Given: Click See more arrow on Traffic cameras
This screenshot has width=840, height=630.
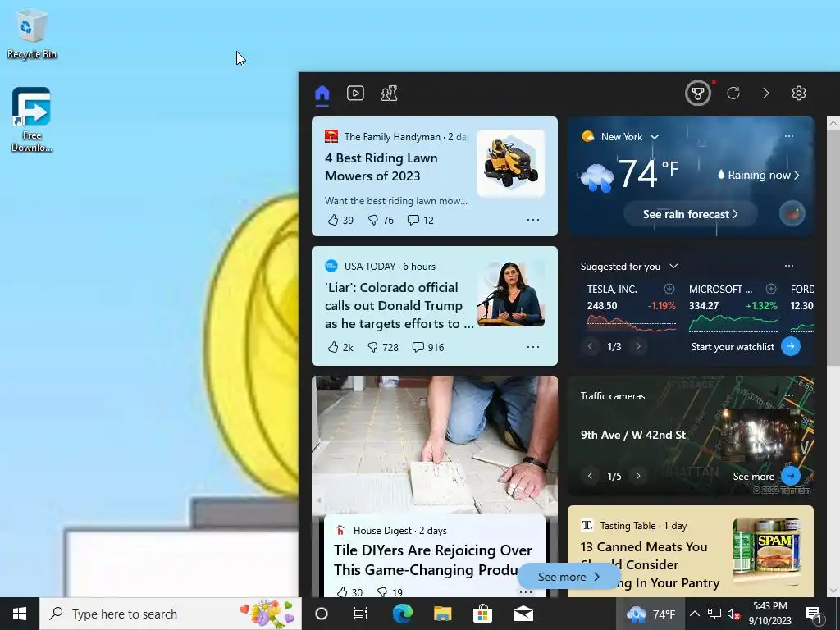Looking at the screenshot, I should coord(791,476).
